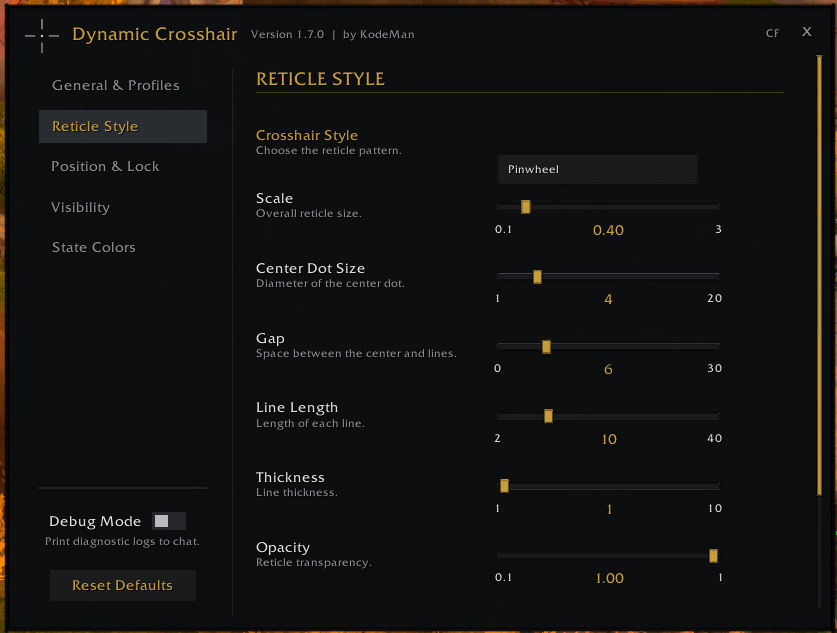Toggle the Debug Mode switch
Viewport: 837px width, 633px height.
click(169, 521)
